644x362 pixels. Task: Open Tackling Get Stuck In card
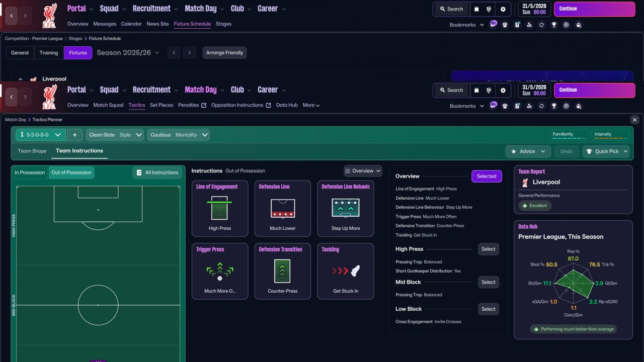tap(346, 271)
